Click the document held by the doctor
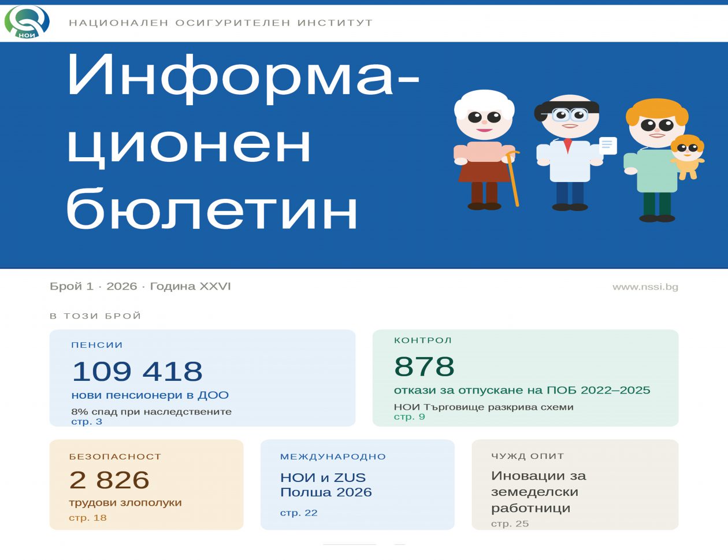This screenshot has height=560, width=728. pyautogui.click(x=607, y=145)
